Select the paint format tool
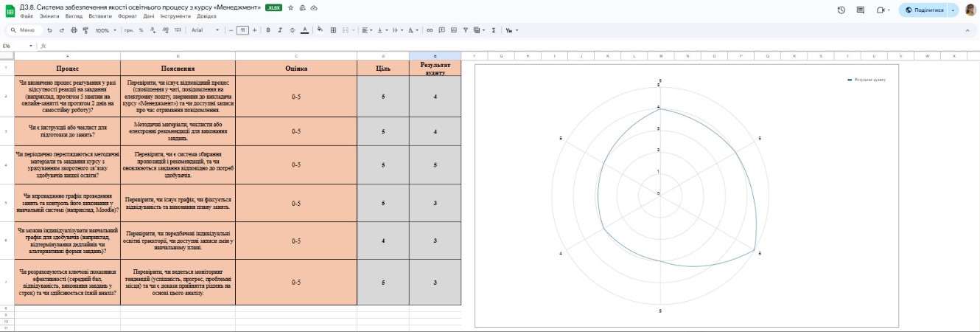The image size is (980, 332). [85, 30]
